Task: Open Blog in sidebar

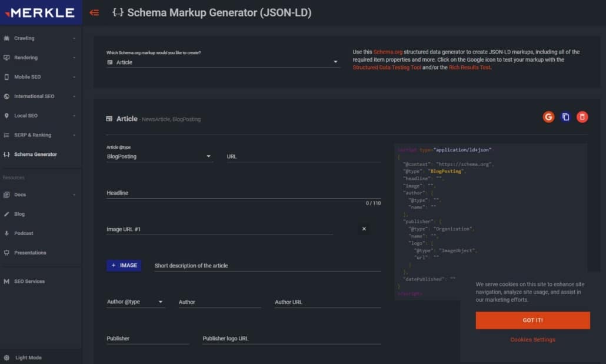Action: [19, 214]
